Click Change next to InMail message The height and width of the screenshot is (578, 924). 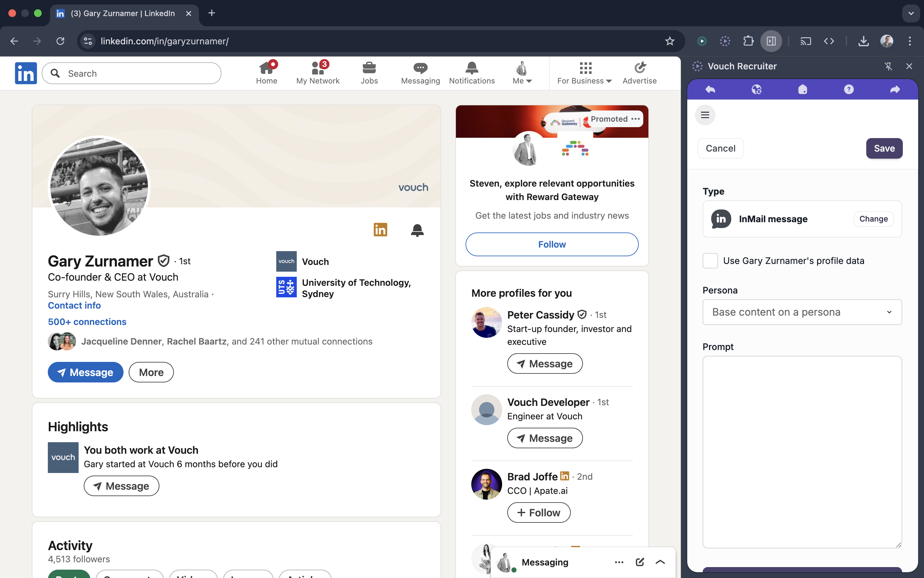point(873,219)
